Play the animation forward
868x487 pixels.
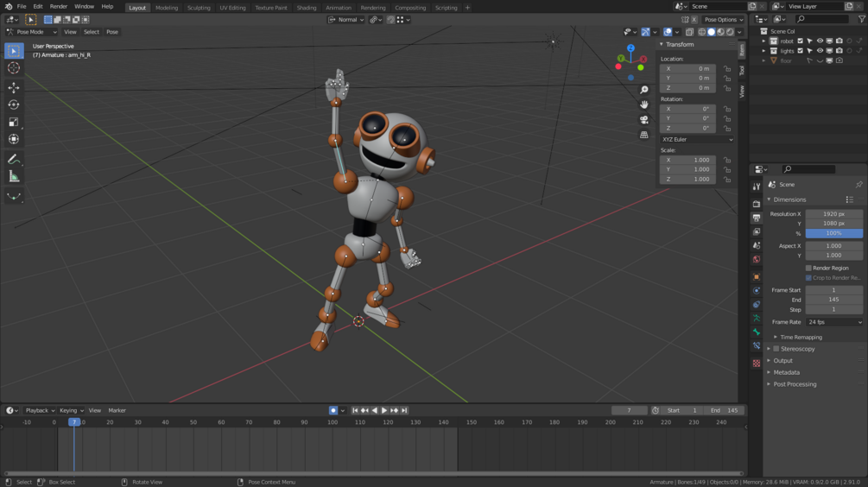tap(384, 411)
